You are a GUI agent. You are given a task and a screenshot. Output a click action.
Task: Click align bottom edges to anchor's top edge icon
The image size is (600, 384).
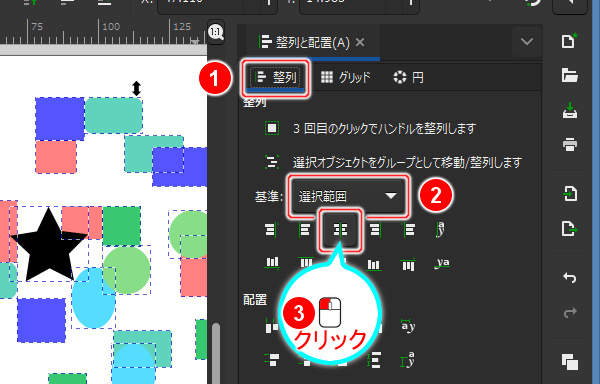tap(272, 262)
